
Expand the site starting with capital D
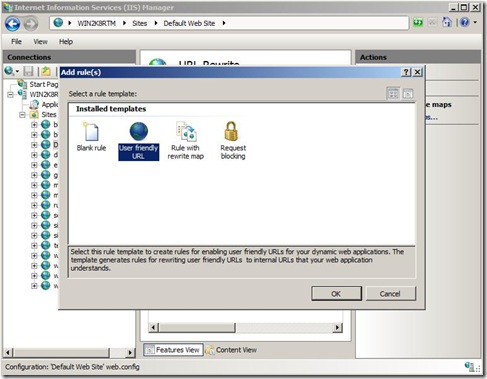pyautogui.click(x=34, y=145)
